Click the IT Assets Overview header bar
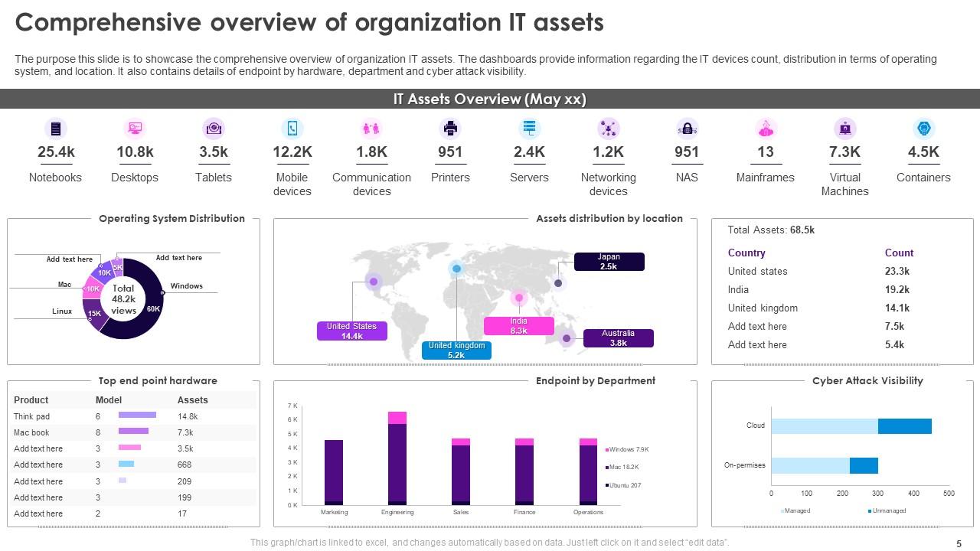 coord(490,99)
